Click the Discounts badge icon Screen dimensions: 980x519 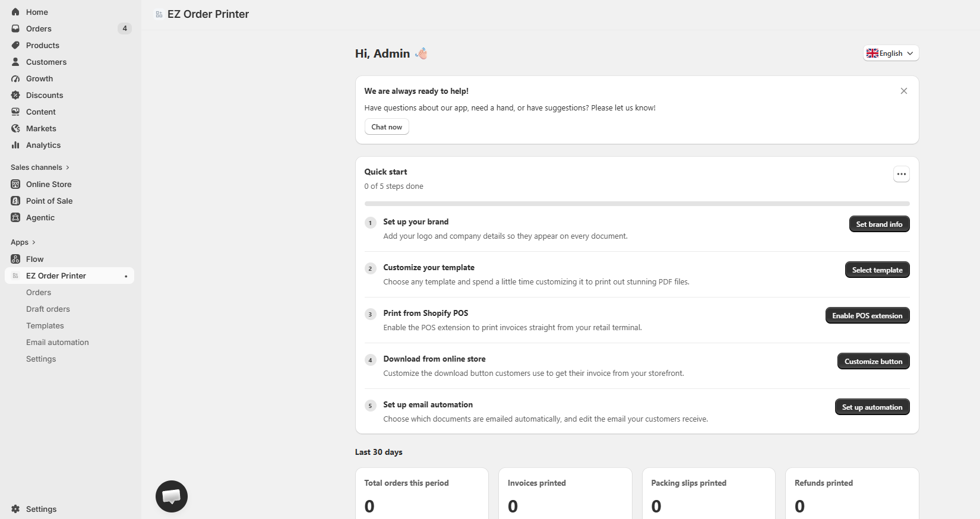click(15, 95)
